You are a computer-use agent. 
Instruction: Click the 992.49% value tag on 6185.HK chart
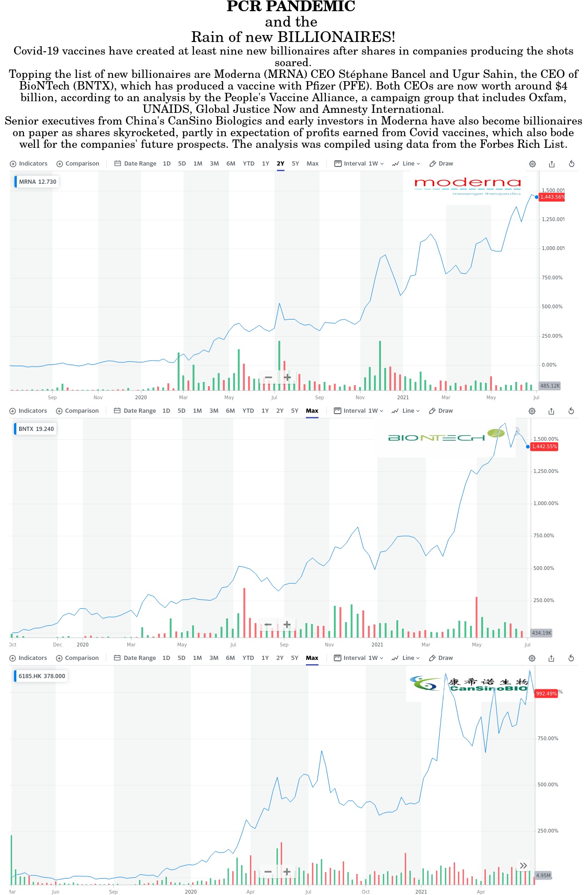[546, 694]
